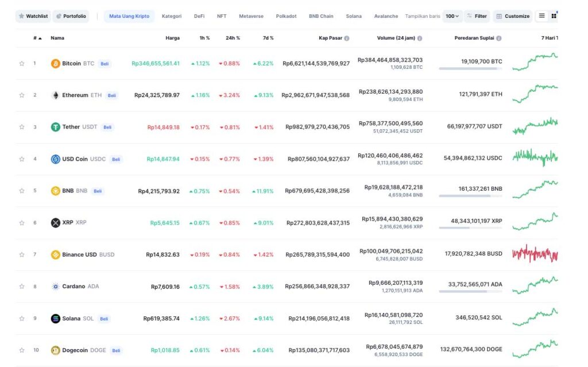This screenshot has height=367, width=588.
Task: Switch to grid view icon
Action: 554,16
